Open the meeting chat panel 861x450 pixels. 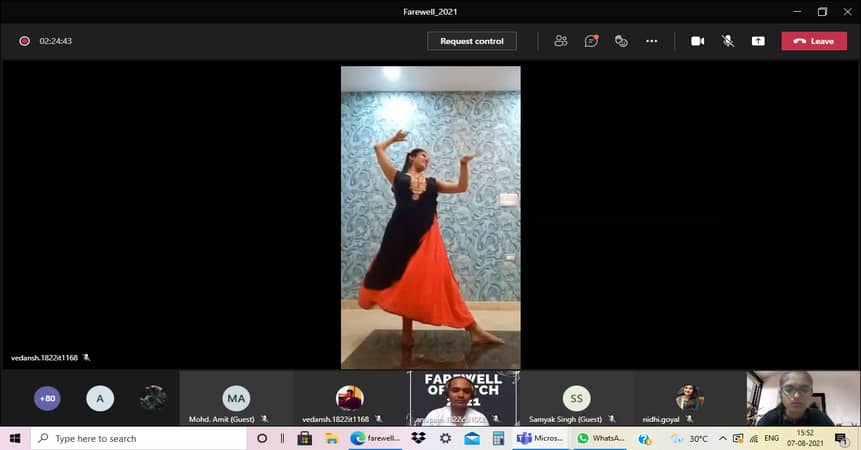click(x=591, y=41)
